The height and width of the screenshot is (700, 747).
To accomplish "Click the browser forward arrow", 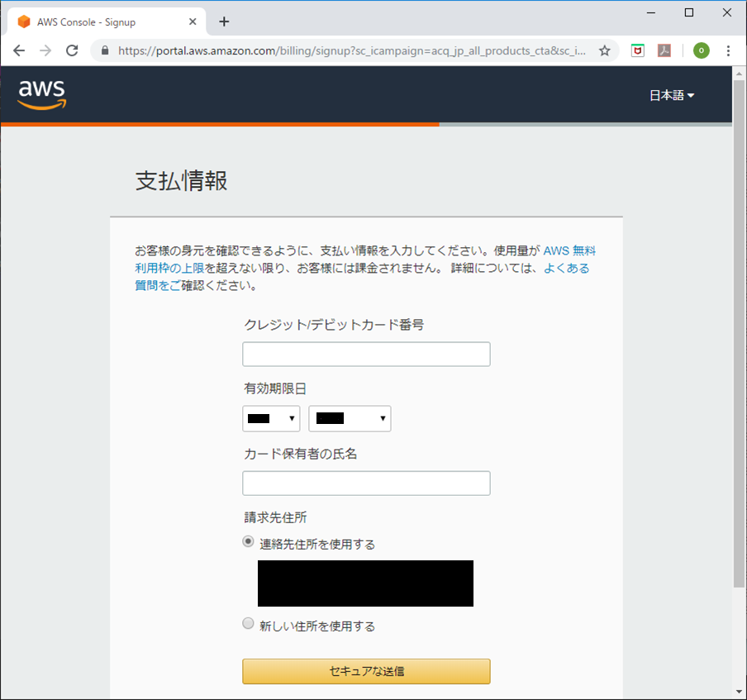I will (45, 50).
